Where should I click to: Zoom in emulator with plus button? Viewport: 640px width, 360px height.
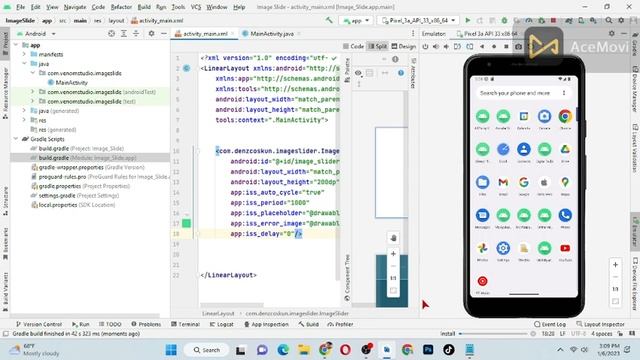(616, 264)
